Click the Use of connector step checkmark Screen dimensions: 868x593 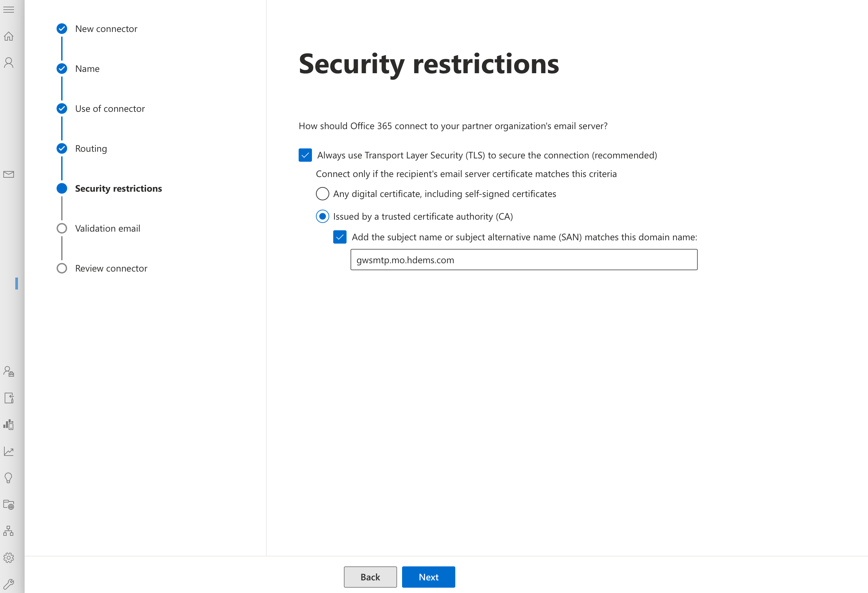pos(62,109)
